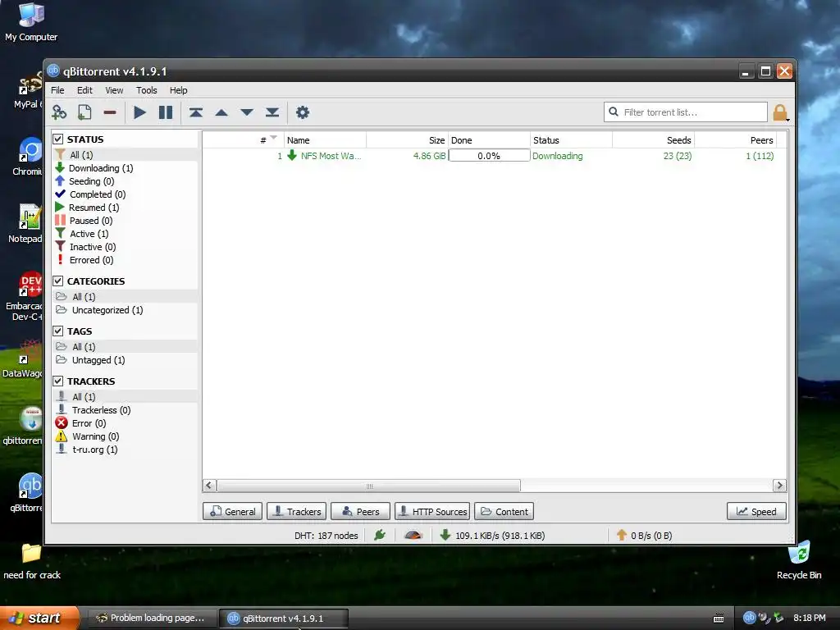Switch to Problem loading page taskbar window
The image size is (840, 630).
[152, 619]
